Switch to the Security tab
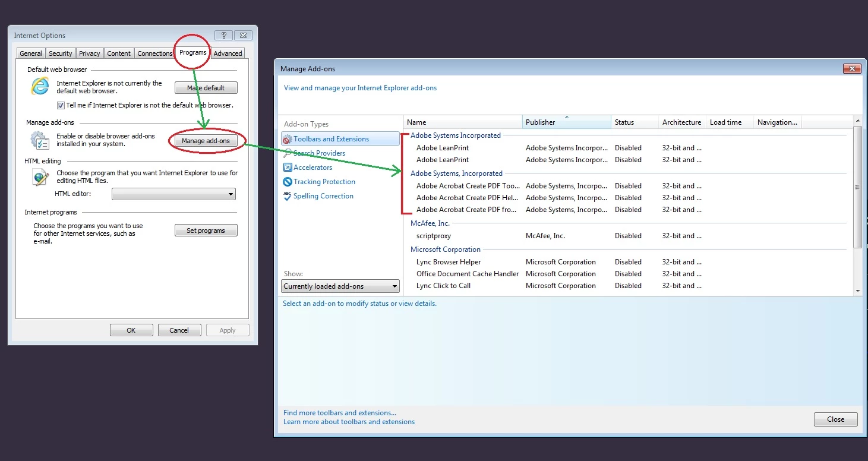The height and width of the screenshot is (461, 868). coord(61,53)
